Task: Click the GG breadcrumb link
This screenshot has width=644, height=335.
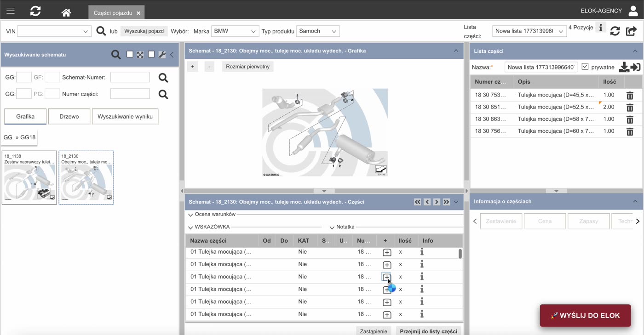Action: [x=8, y=137]
